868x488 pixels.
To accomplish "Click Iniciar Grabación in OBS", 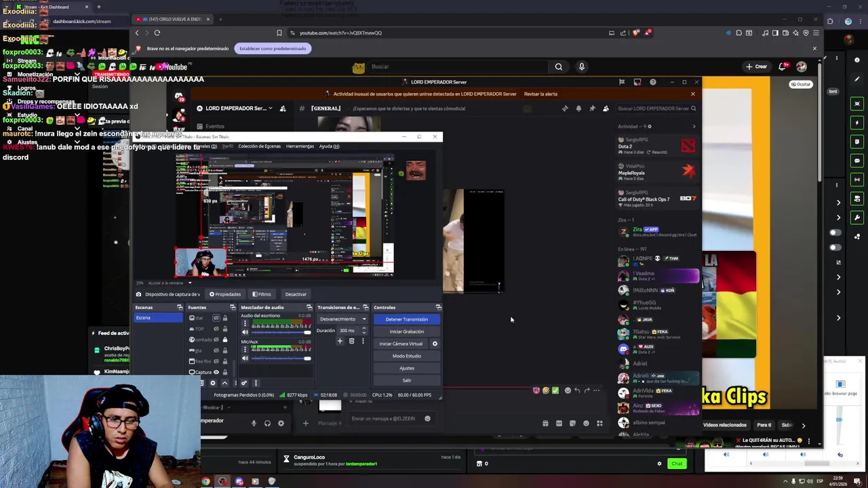I will pos(406,331).
